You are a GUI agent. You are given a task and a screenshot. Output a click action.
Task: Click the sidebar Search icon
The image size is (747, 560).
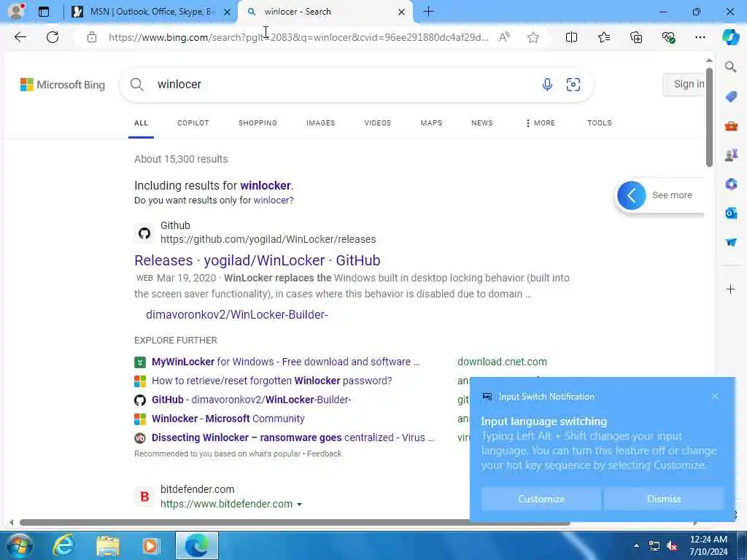731,67
